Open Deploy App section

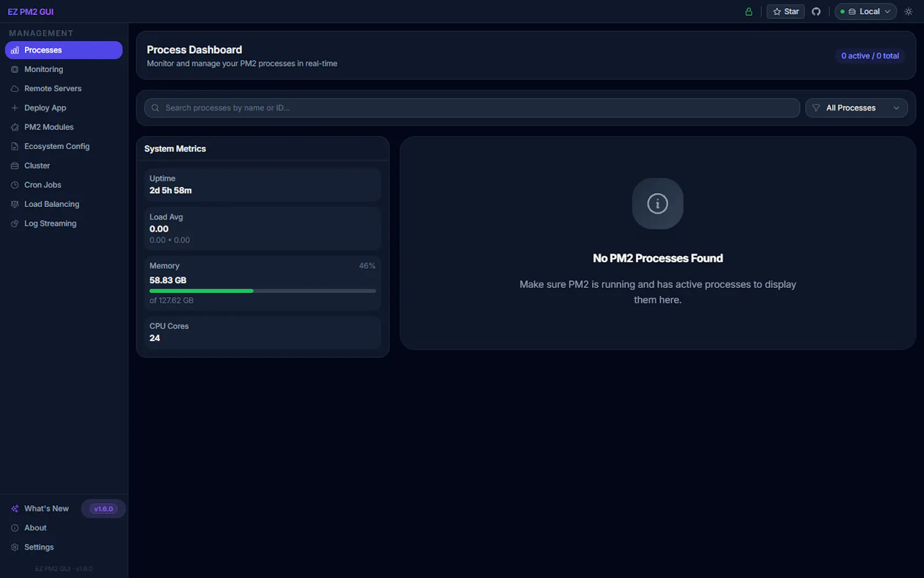(64, 108)
